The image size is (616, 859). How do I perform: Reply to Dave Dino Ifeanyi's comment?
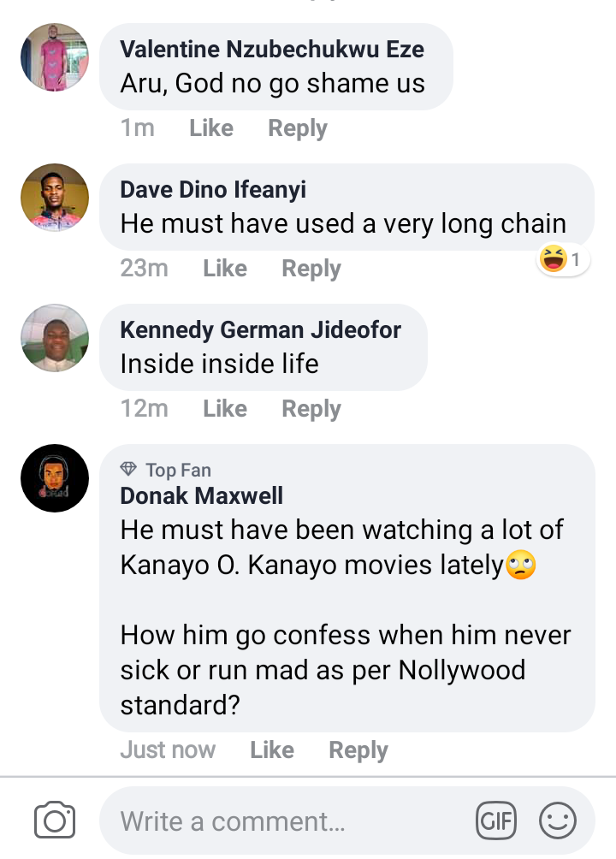[311, 269]
